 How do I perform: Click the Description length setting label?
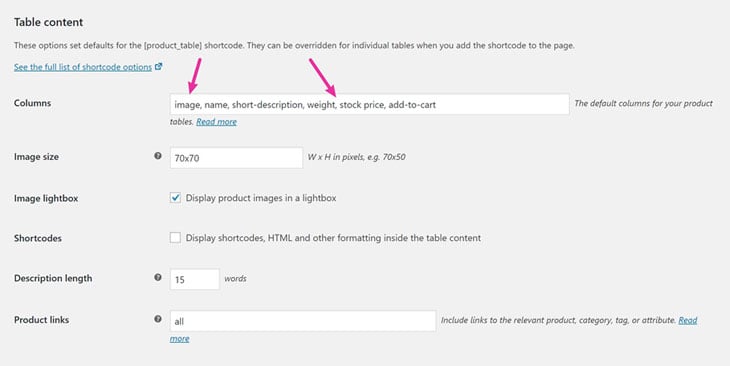pos(53,278)
